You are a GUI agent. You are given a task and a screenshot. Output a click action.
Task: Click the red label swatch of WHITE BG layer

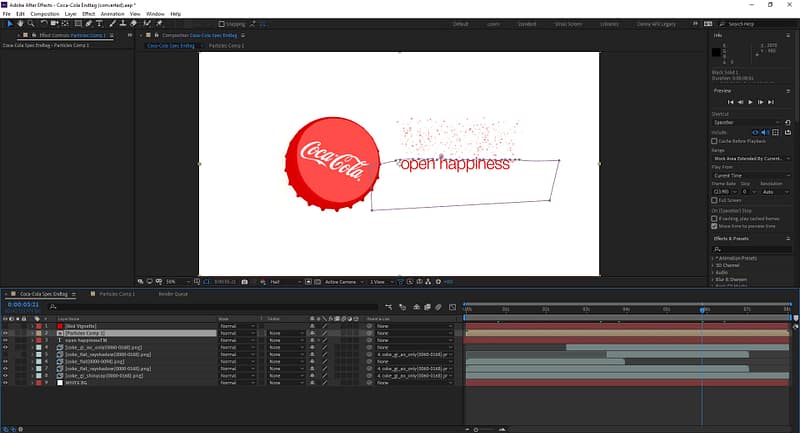point(39,383)
